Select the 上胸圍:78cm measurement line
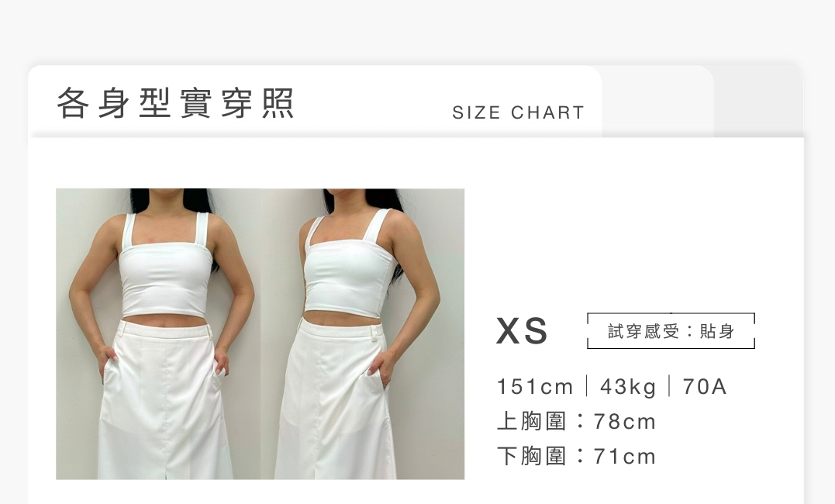The image size is (835, 504). 576,421
